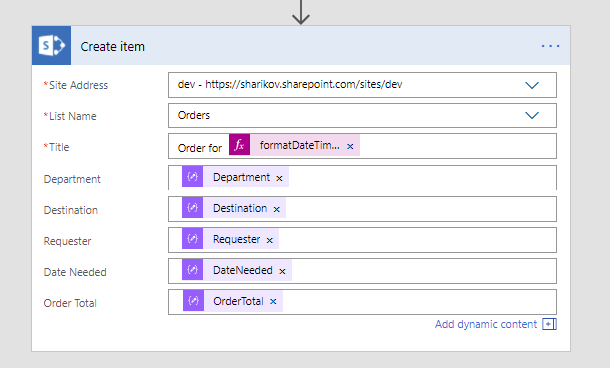The image size is (610, 368).
Task: Click the Add dynamic content link
Action: [x=486, y=324]
